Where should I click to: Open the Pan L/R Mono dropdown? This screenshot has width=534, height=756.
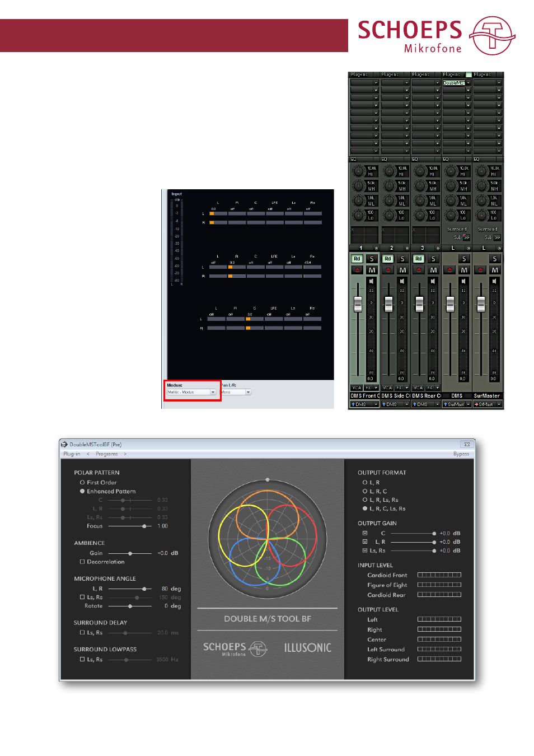(x=236, y=392)
